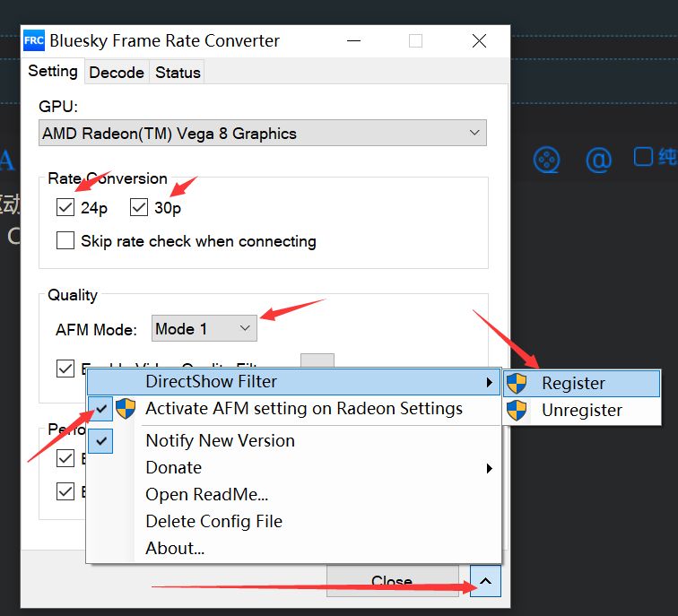Uncheck the 24p rate conversion checkbox
678x616 pixels.
point(65,208)
